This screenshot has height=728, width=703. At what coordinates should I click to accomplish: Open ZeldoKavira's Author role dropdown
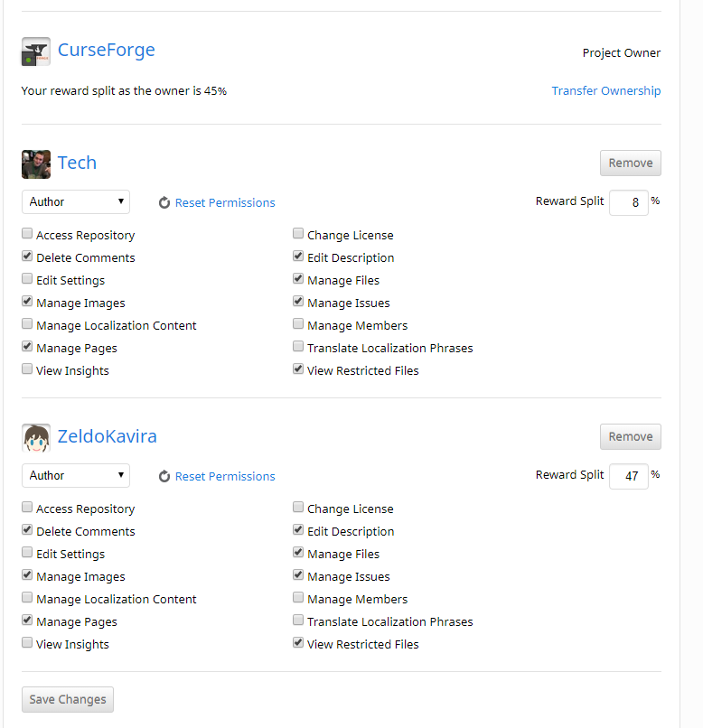tap(76, 475)
